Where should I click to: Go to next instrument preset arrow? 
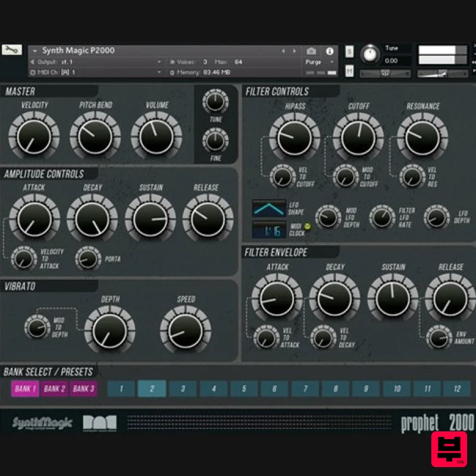pos(294,51)
